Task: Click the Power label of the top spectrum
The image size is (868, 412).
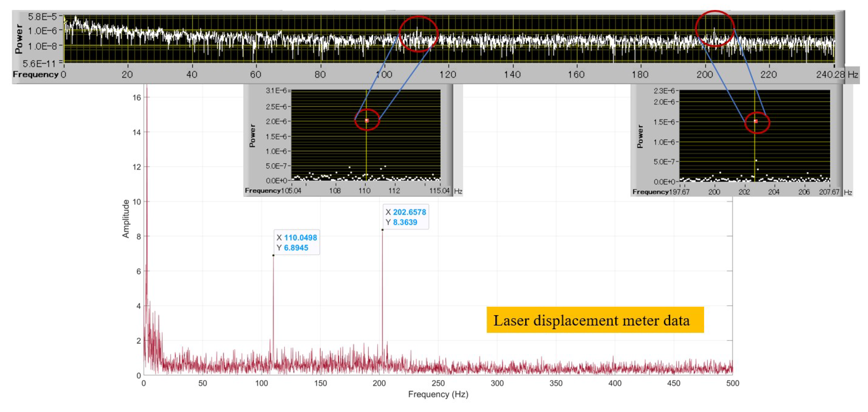Action: tap(18, 39)
